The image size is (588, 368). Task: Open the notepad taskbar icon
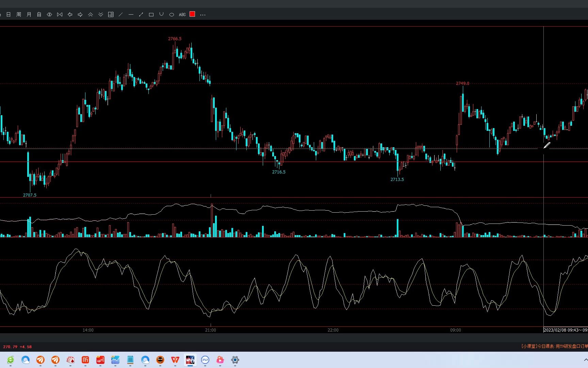tap(130, 360)
